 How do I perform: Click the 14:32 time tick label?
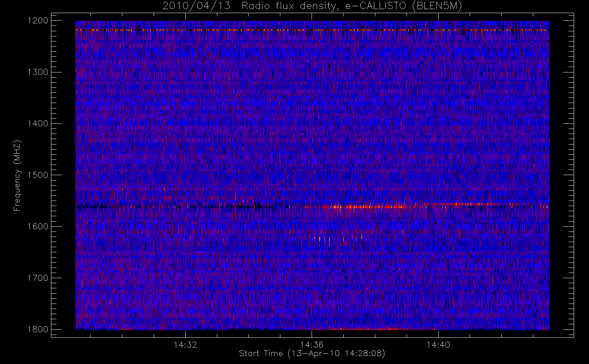(185, 345)
